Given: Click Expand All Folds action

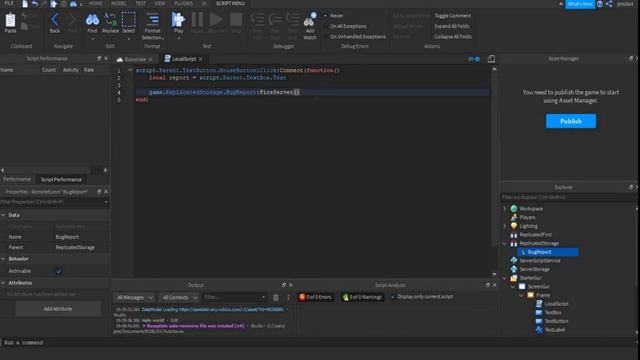Looking at the screenshot, I should tap(451, 26).
